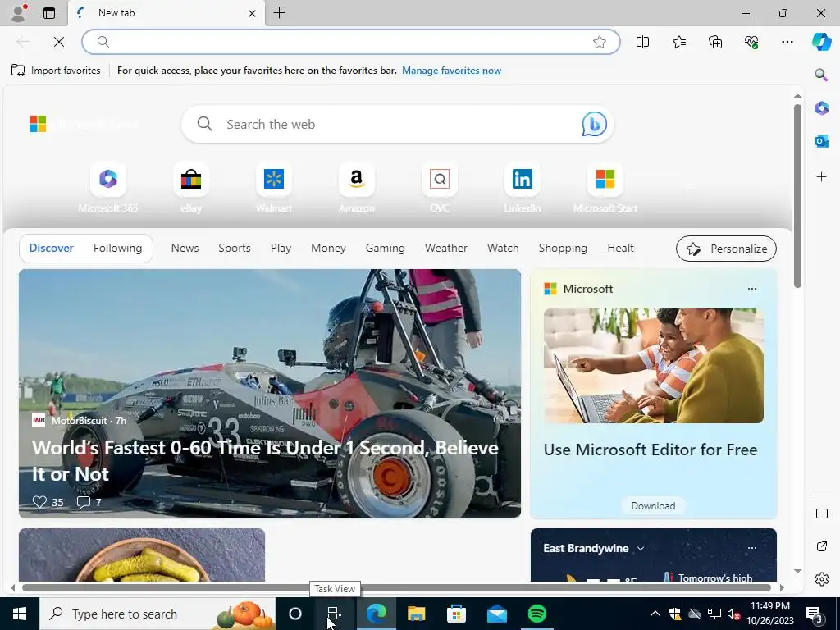
Task: Click the vertical page scrollbar thumb
Action: (x=797, y=196)
